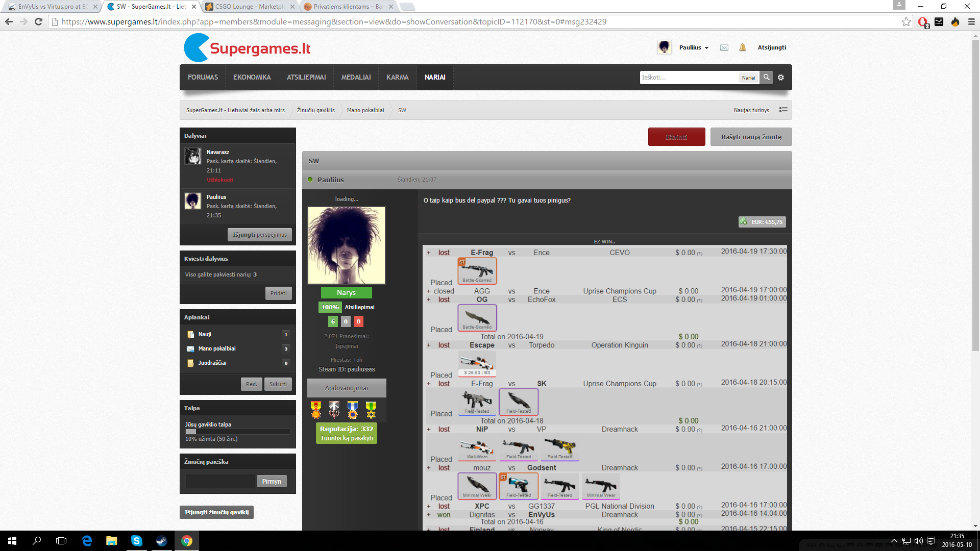Image resolution: width=980 pixels, height=551 pixels.
Task: Click Pauliius large profile avatar
Action: pyautogui.click(x=347, y=245)
